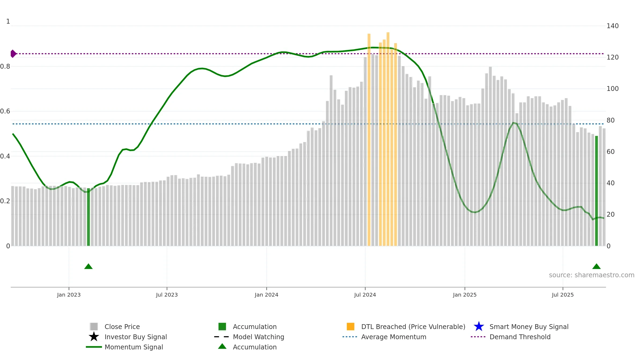Toggle the Demand Threshold legend entry

[520, 337]
